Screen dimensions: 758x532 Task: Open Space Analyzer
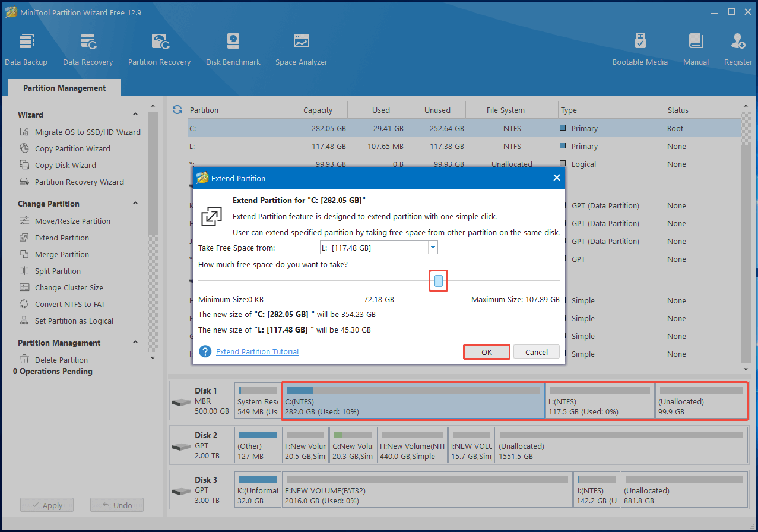(302, 49)
